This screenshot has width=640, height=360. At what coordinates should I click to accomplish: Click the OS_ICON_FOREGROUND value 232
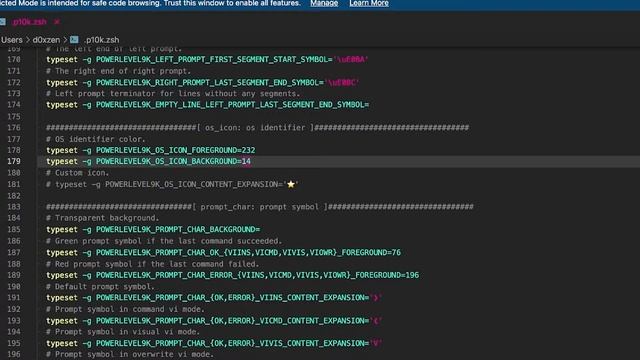248,150
